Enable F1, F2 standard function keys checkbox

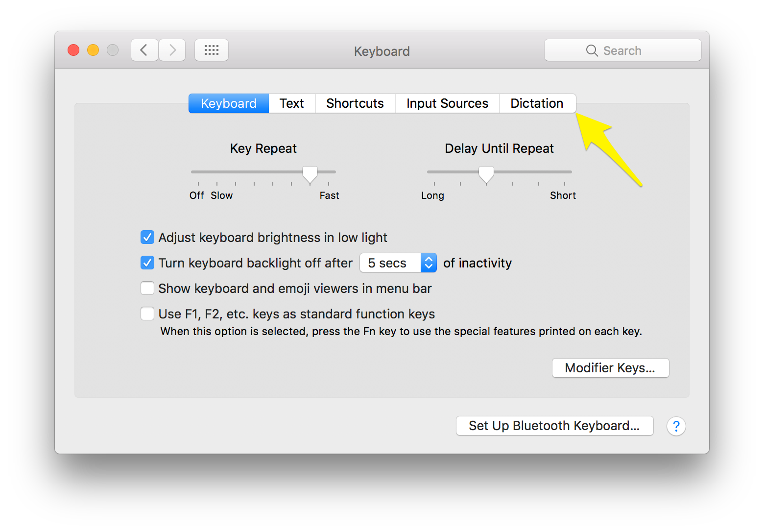pos(147,314)
